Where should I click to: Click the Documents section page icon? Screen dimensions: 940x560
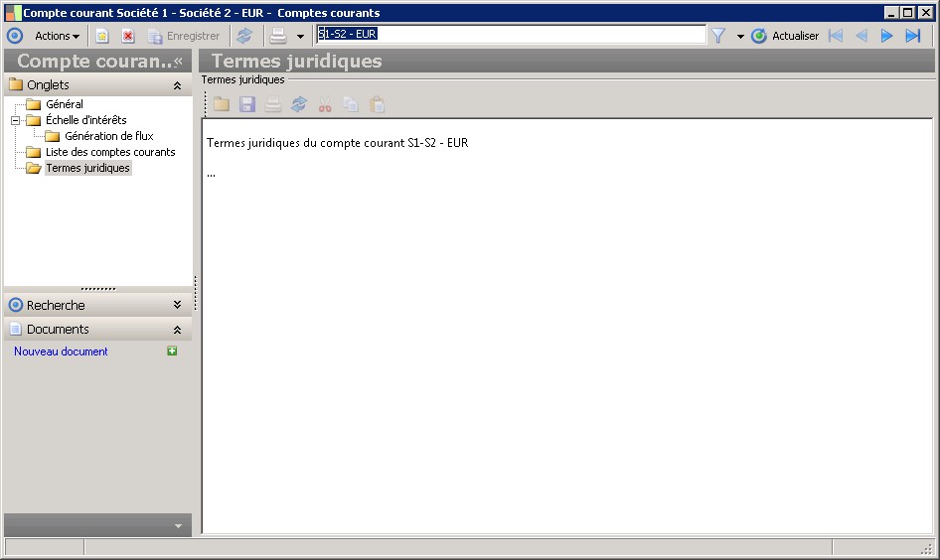[x=16, y=329]
